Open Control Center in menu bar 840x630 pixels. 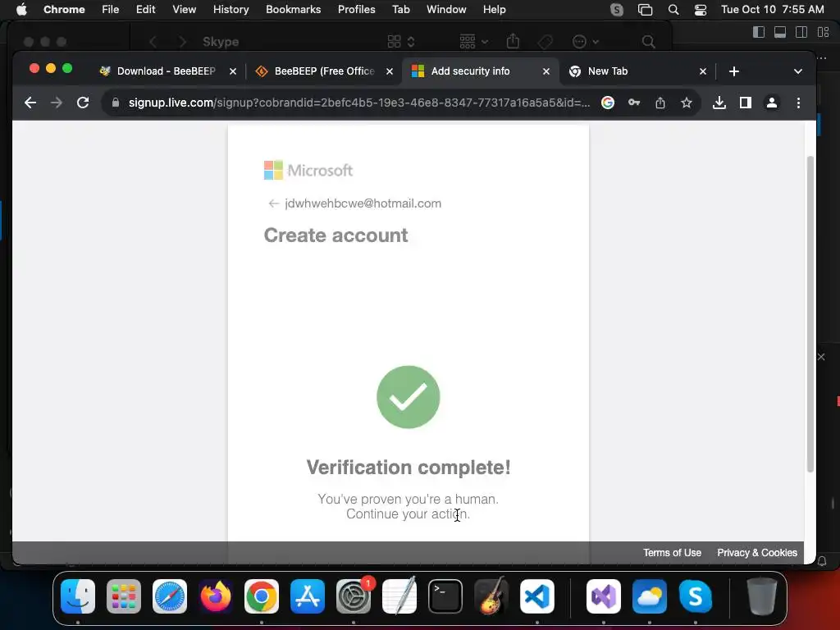point(701,10)
